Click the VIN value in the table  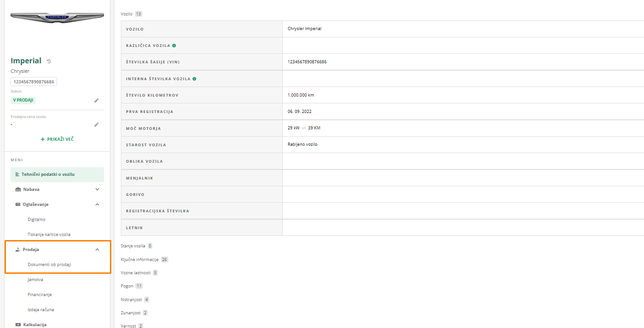tap(307, 62)
